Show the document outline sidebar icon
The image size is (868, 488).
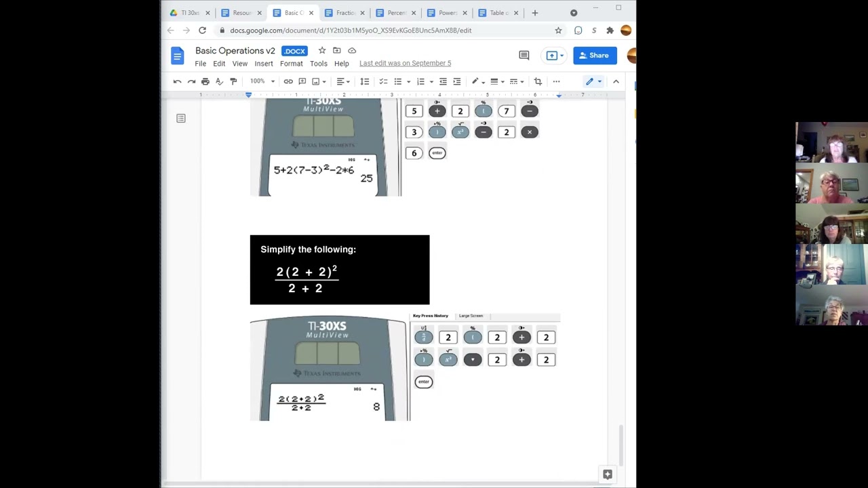click(181, 119)
